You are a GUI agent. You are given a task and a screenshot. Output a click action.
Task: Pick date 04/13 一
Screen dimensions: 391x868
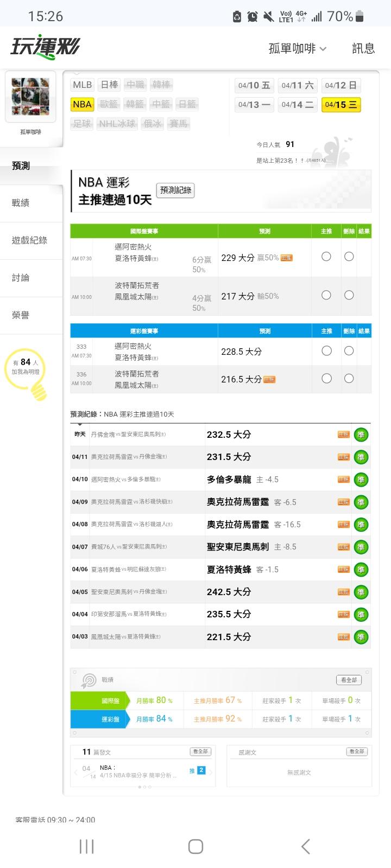(254, 105)
